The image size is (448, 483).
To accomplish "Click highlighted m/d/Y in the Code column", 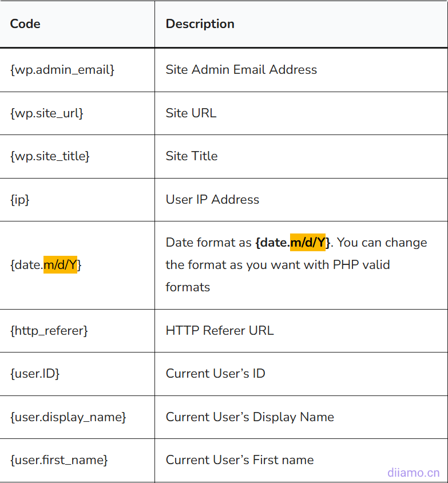I will coord(60,265).
